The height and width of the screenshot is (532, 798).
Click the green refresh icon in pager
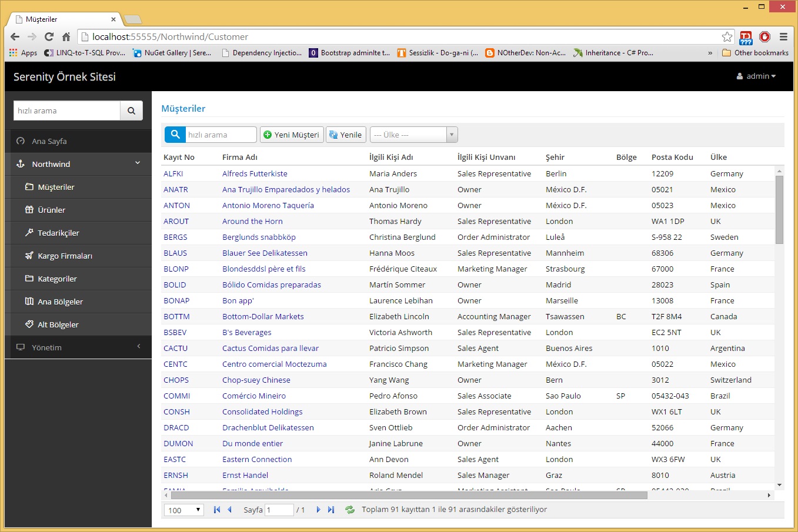coord(350,510)
